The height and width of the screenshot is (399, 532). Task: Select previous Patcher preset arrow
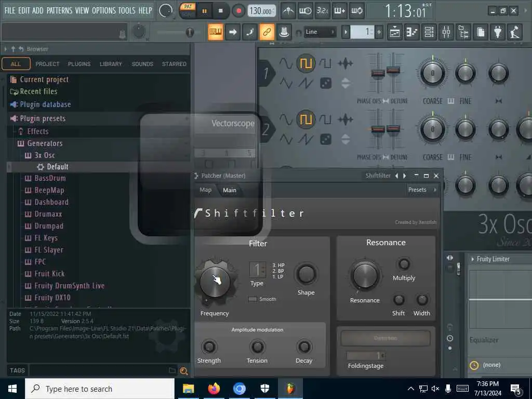(396, 176)
